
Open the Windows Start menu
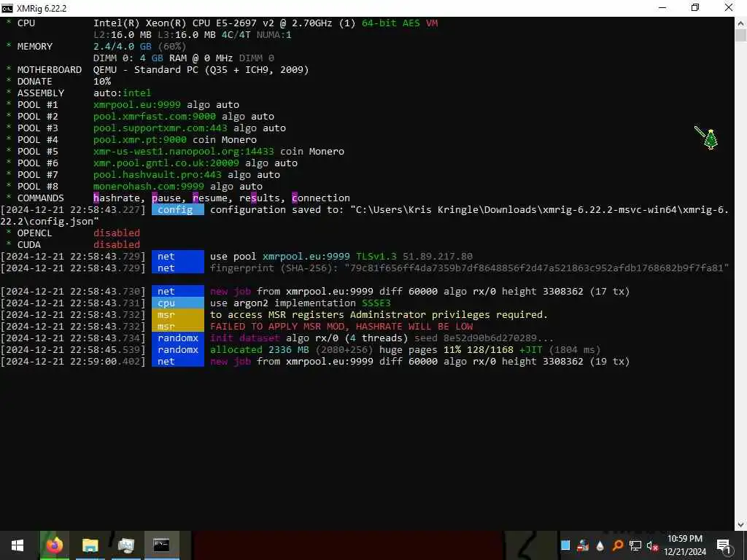18,545
